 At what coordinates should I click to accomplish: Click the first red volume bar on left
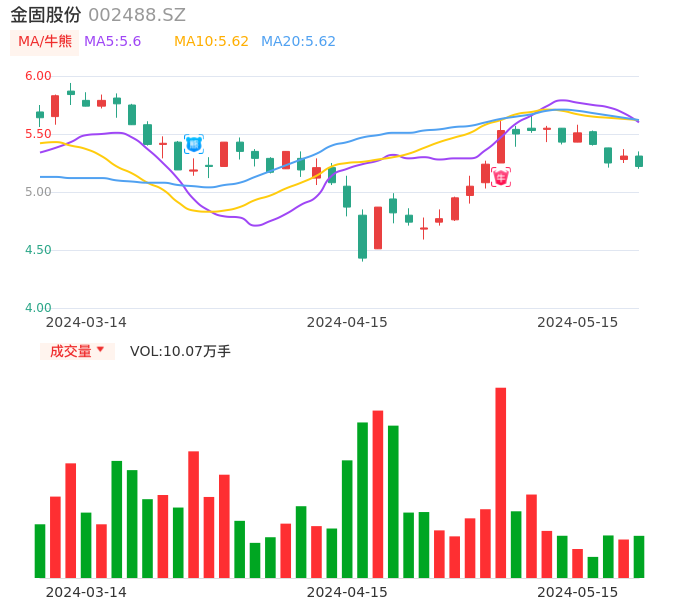(55, 536)
